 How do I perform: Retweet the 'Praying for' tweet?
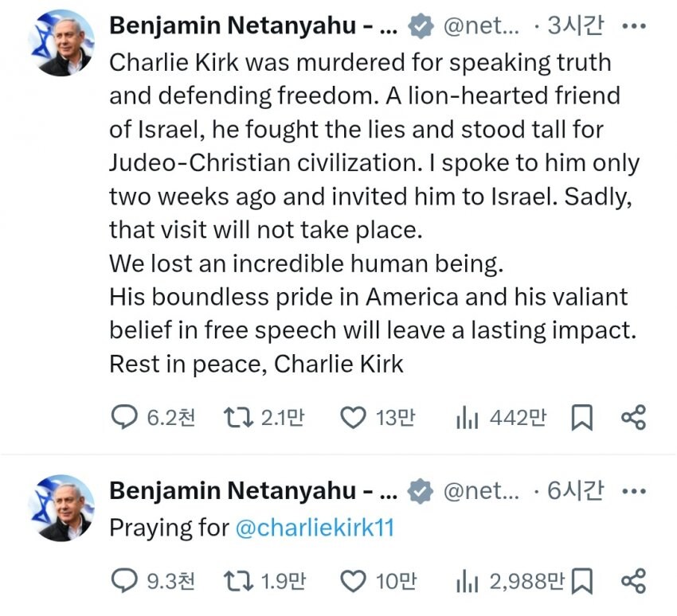pos(264,581)
